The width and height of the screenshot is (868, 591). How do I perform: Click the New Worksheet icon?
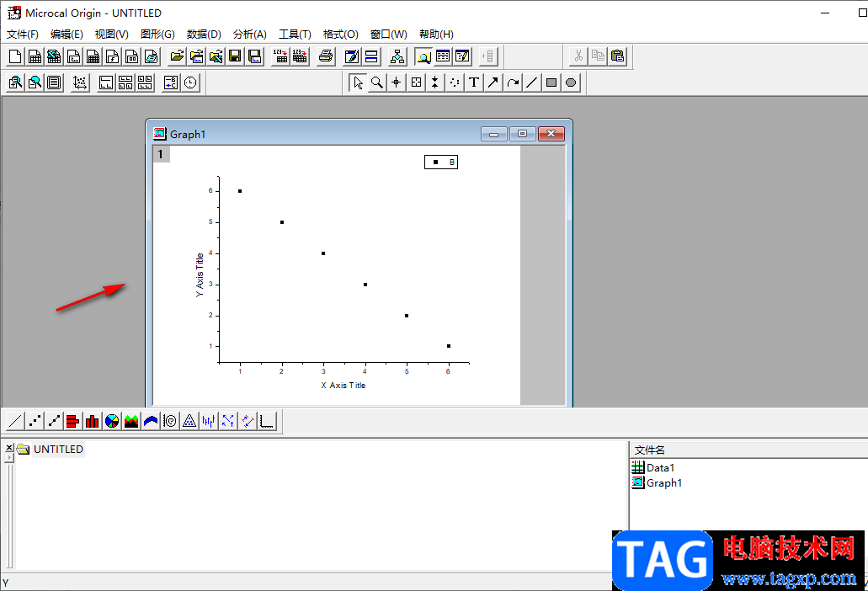click(35, 56)
